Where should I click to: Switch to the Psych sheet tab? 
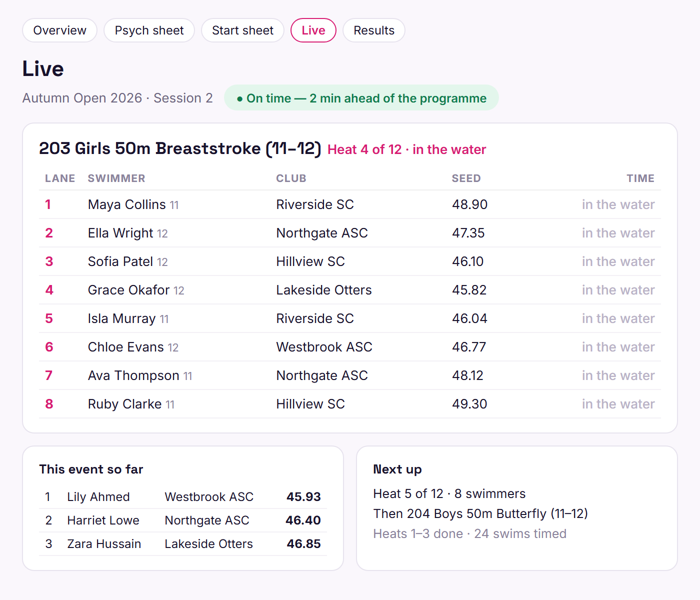(149, 30)
